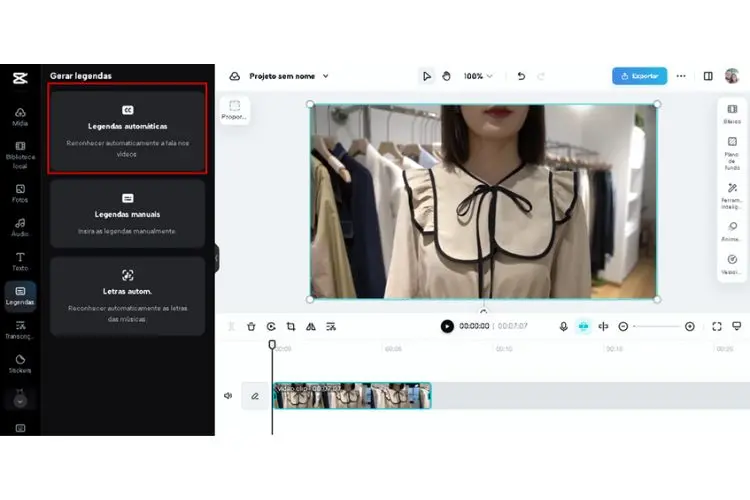This screenshot has height=500, width=750.
Task: Enter fullscreen preview mode
Action: point(717,326)
